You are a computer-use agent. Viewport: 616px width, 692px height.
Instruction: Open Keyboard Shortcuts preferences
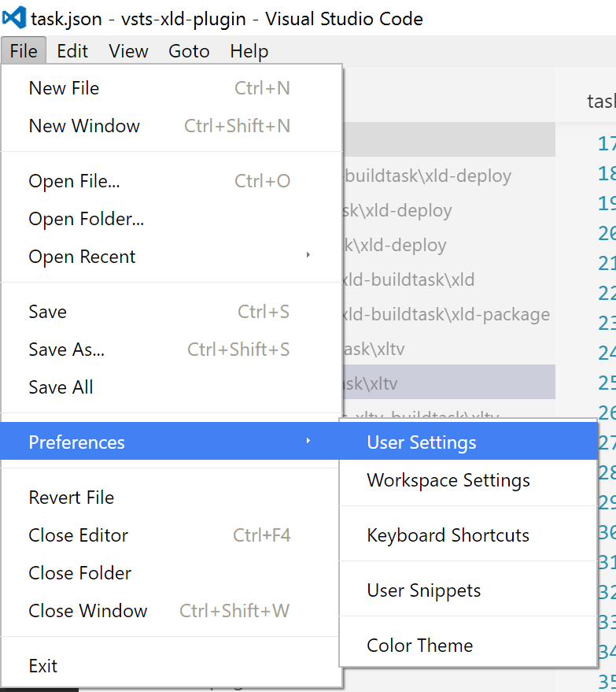(468, 535)
